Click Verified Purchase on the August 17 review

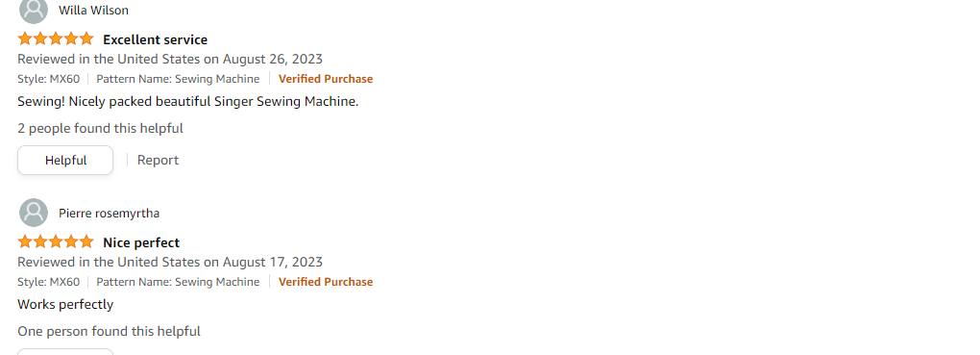pyautogui.click(x=326, y=282)
